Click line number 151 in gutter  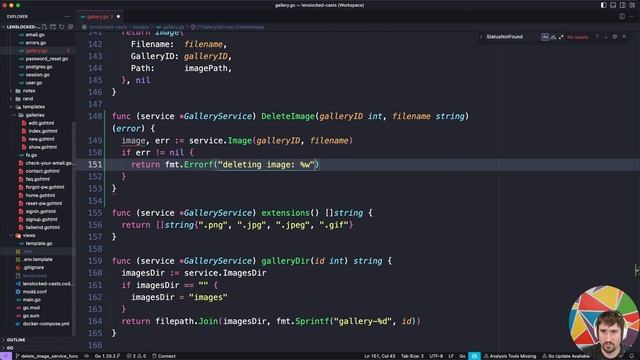pyautogui.click(x=95, y=164)
